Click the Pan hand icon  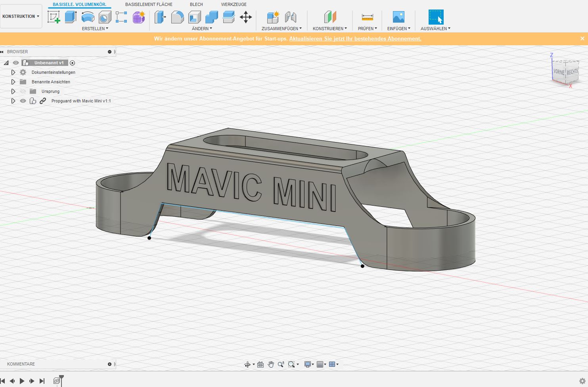tap(271, 364)
